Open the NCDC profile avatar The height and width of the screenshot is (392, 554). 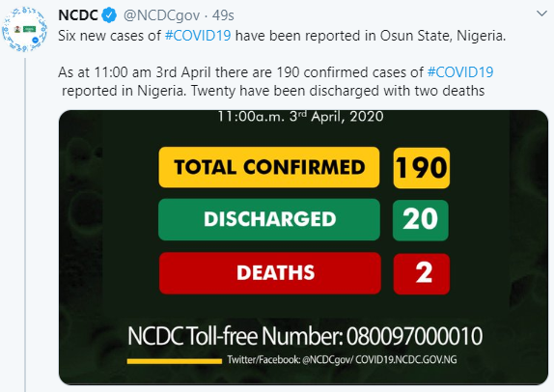coord(24,30)
